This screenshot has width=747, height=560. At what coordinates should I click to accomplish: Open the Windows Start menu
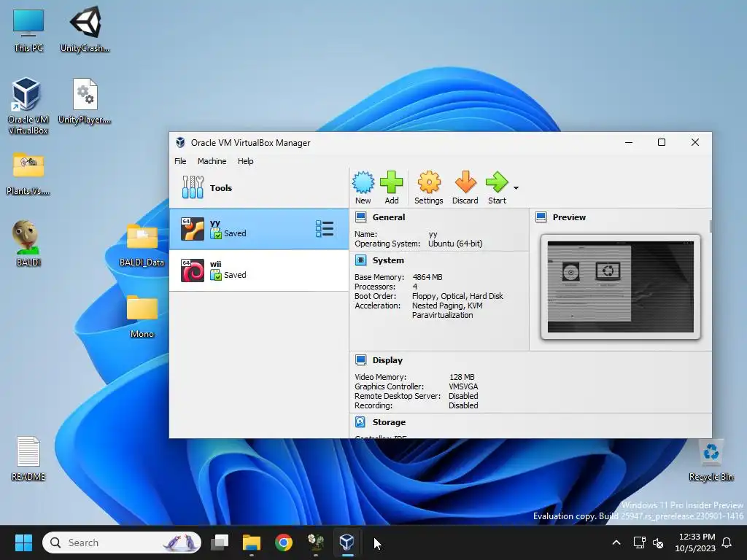tap(23, 542)
